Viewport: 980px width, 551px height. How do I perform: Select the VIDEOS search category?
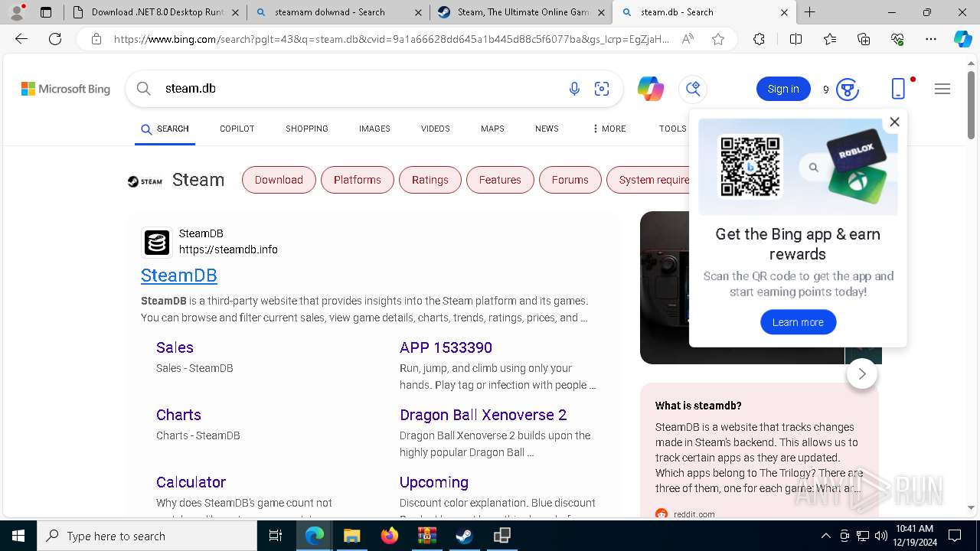(x=435, y=129)
